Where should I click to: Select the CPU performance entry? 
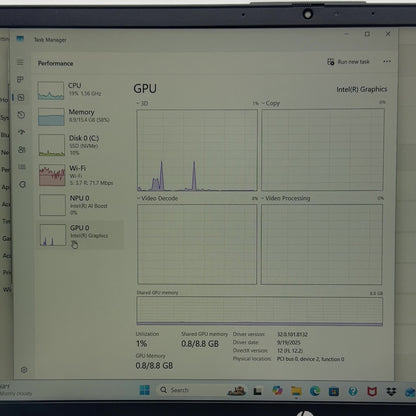click(x=79, y=90)
